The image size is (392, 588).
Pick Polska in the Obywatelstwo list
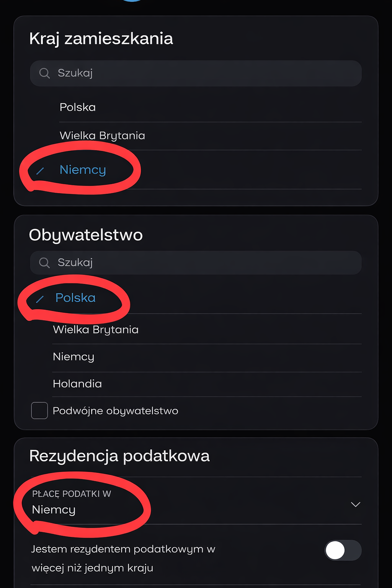pos(75,298)
